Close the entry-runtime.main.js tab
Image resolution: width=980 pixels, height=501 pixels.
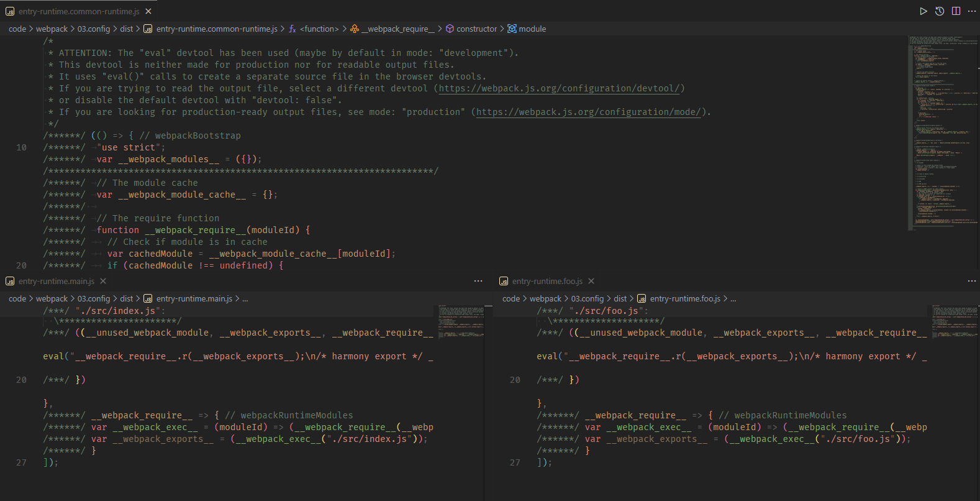103,281
